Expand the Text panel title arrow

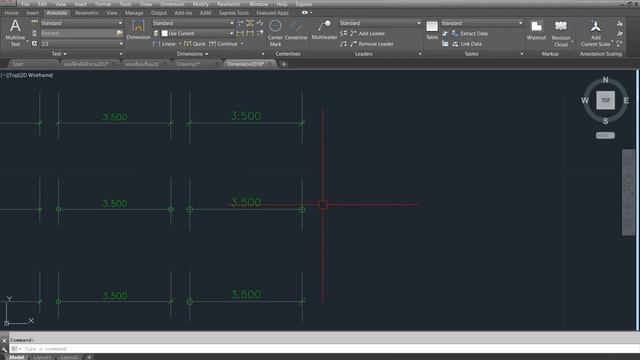[65, 54]
